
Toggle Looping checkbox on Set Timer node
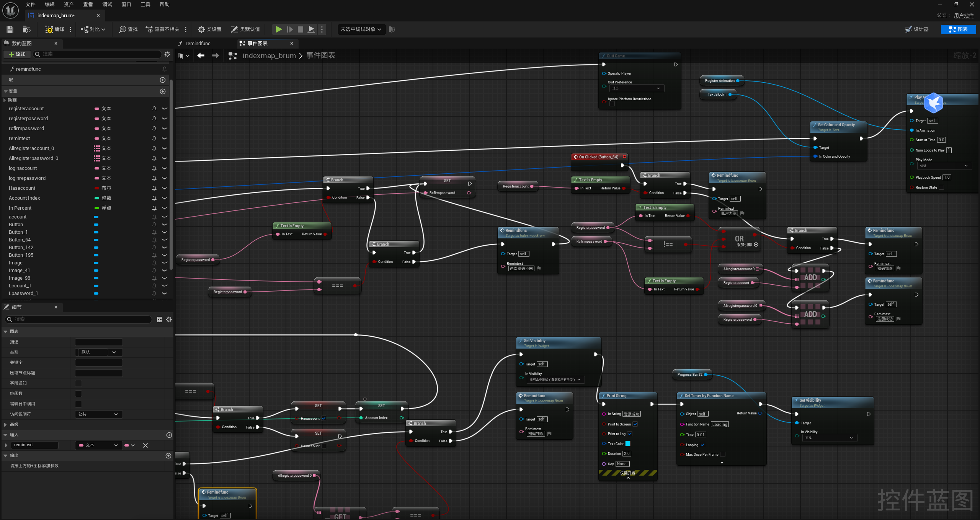[702, 445]
